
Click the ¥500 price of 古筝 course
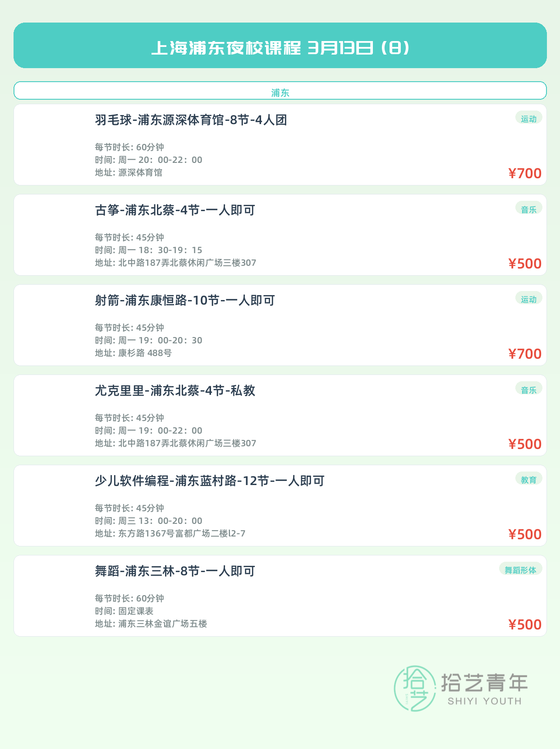coord(525,264)
